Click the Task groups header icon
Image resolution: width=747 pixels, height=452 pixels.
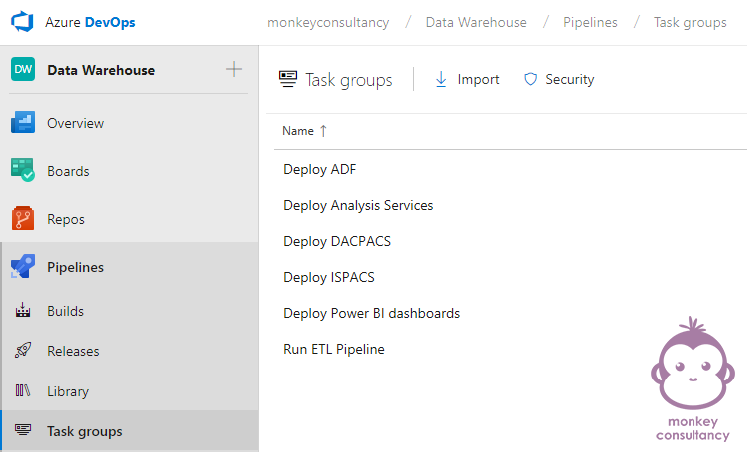coord(288,79)
